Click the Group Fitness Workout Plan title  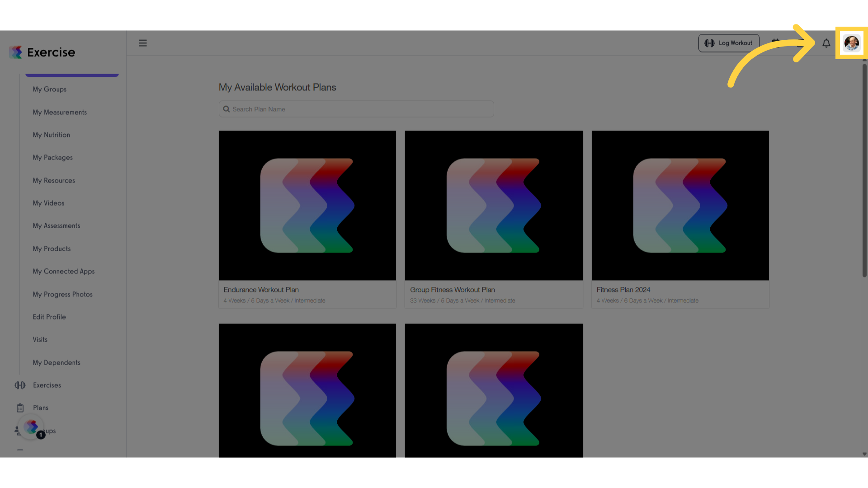(x=453, y=290)
